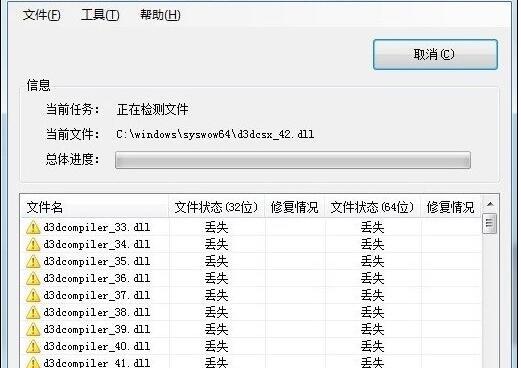Click scrollbar up arrow in file list
This screenshot has width=521, height=368.
(490, 204)
